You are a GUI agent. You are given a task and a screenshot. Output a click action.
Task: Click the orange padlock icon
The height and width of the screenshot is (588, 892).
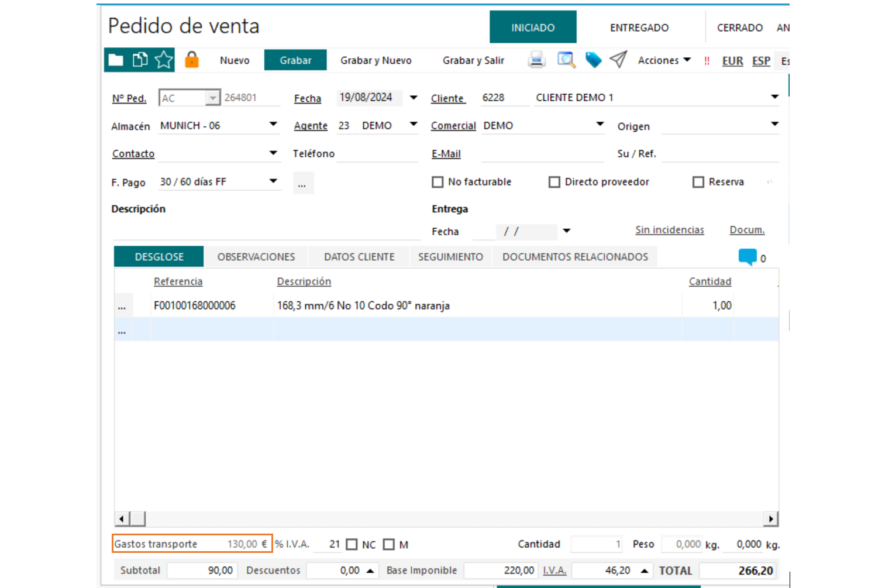point(192,60)
